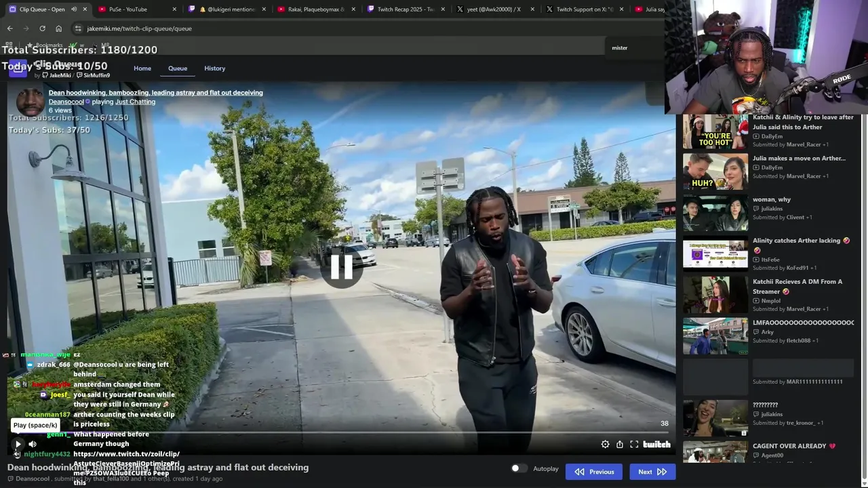Select the Katchii & Alinity clip thumbnail
This screenshot has width=868, height=488.
click(x=715, y=131)
